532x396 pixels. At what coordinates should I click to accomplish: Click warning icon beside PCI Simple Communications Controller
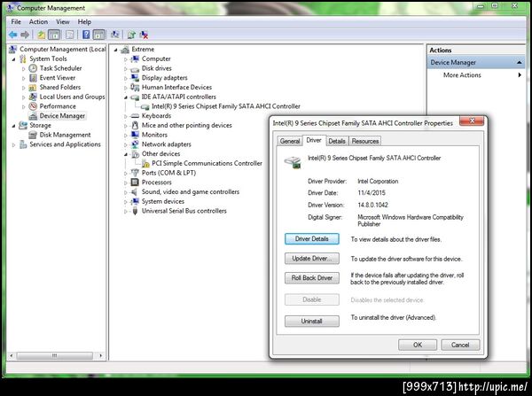pos(145,164)
